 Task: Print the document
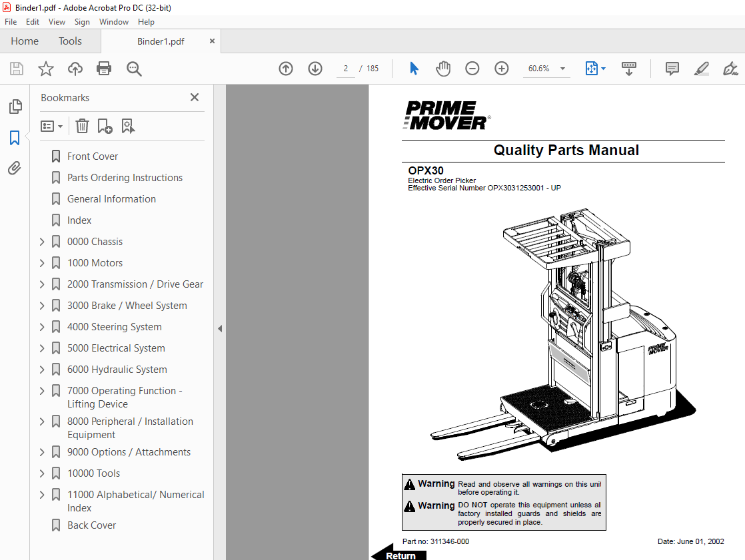(103, 69)
